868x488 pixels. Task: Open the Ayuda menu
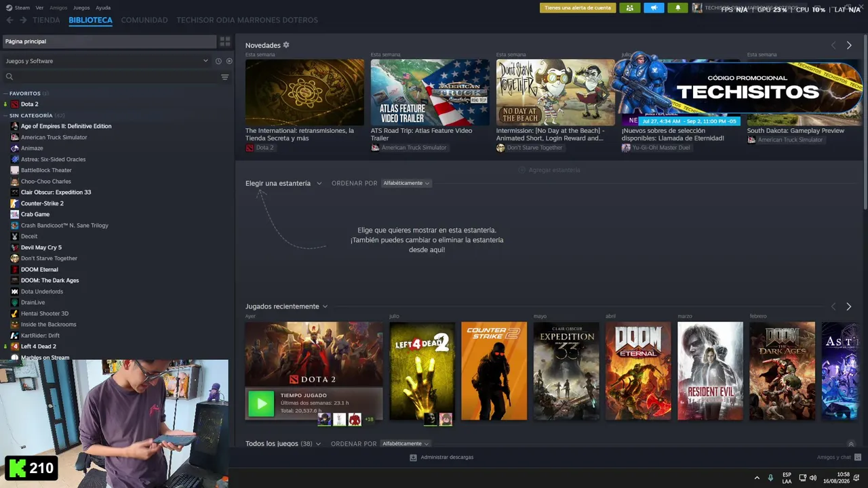pyautogui.click(x=103, y=7)
